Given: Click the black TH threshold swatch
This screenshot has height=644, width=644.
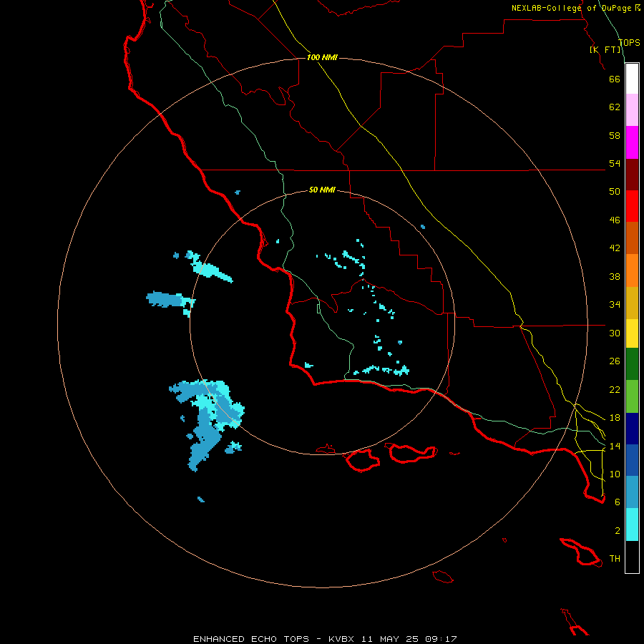Looking at the screenshot, I should 632,557.
